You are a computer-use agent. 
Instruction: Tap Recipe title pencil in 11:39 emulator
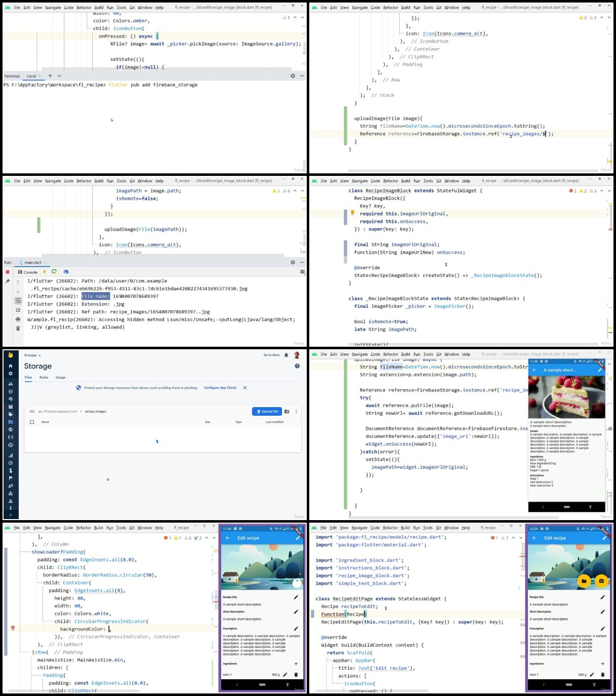pos(296,597)
